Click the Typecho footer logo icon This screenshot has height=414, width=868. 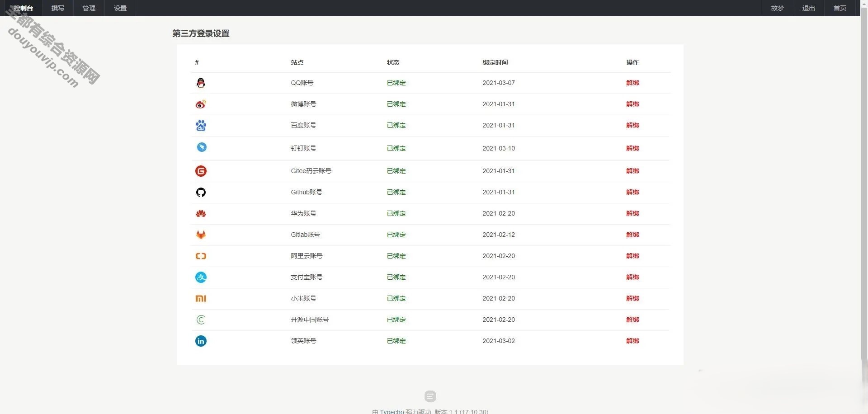tap(430, 396)
